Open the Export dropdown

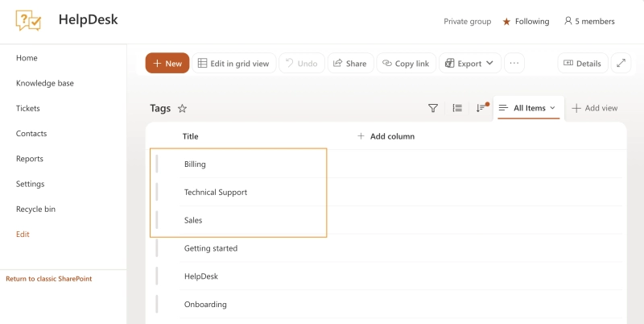[470, 64]
